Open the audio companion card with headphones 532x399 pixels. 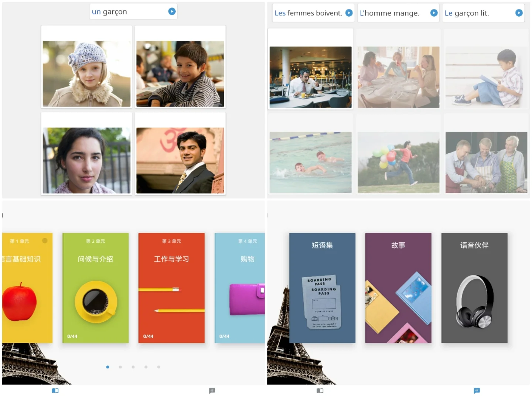click(474, 288)
